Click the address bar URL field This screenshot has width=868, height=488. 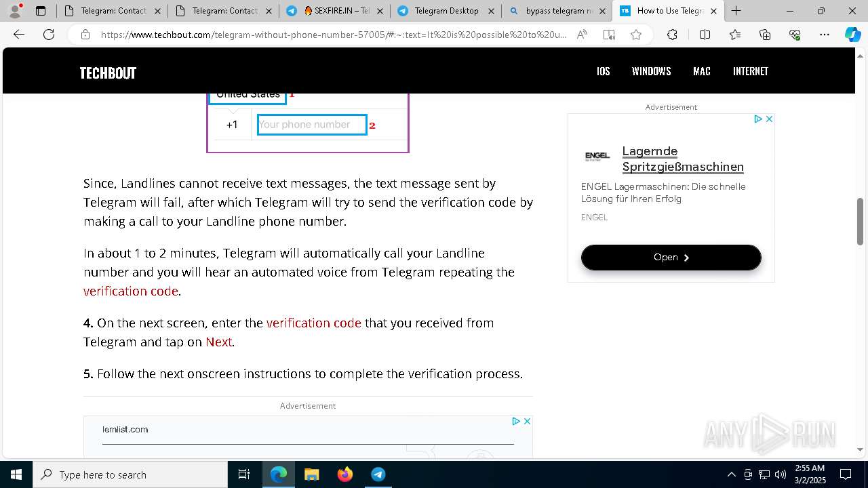click(x=332, y=35)
